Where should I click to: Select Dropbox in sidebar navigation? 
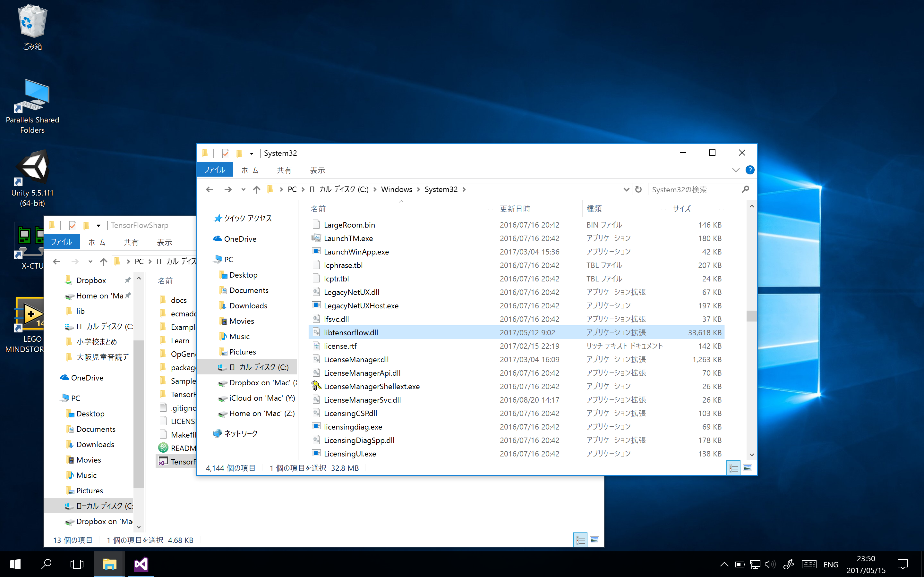point(90,280)
